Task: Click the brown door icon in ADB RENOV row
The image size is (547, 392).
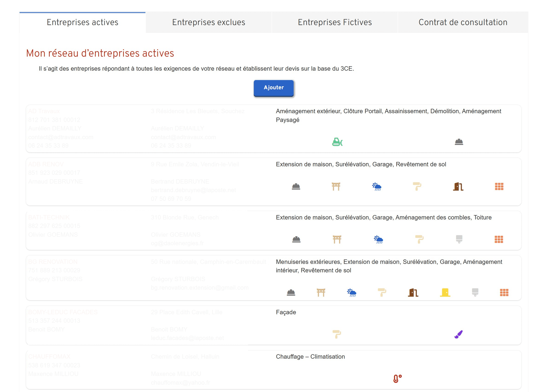Action: point(458,186)
